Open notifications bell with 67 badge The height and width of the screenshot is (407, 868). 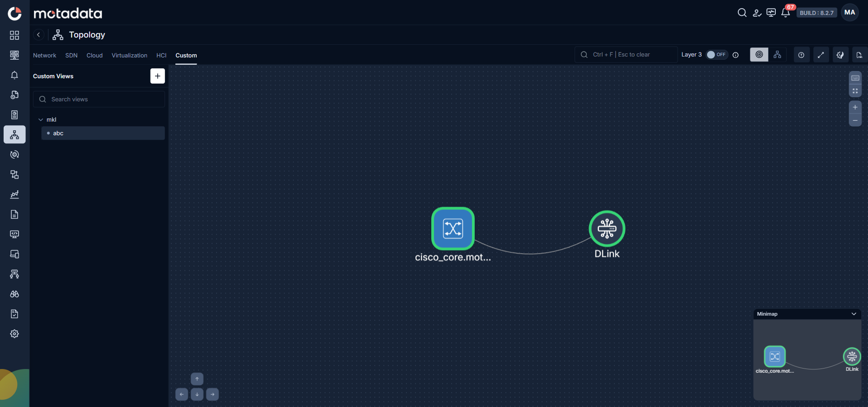786,13
